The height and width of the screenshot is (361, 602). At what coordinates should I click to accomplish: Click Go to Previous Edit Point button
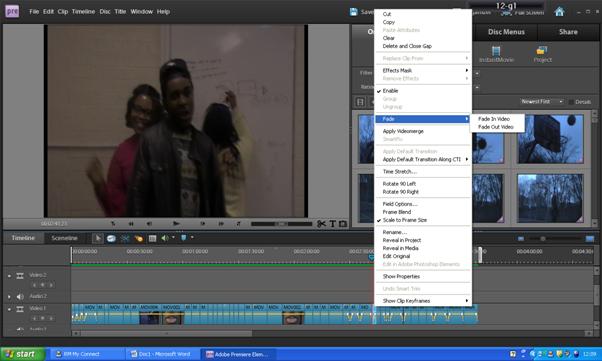click(x=113, y=224)
